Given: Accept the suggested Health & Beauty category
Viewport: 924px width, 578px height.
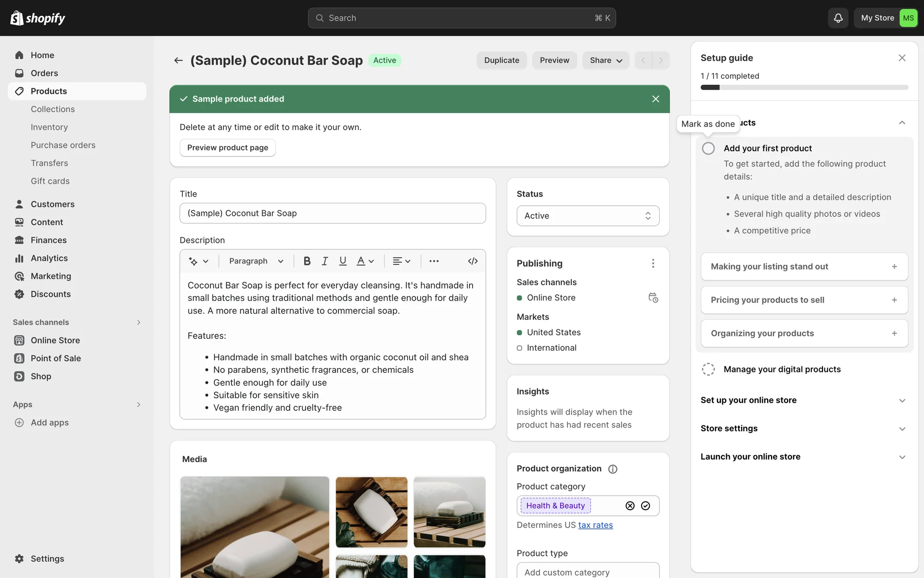Looking at the screenshot, I should pos(645,506).
